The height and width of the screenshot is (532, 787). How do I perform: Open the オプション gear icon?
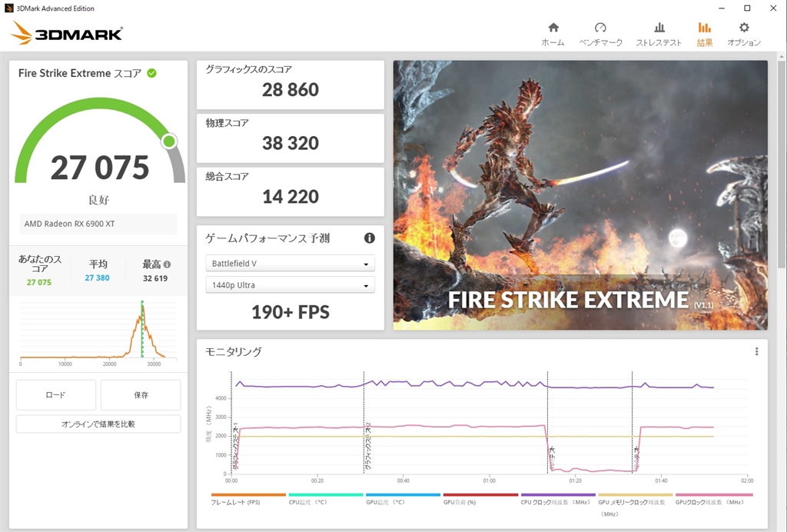[x=744, y=27]
